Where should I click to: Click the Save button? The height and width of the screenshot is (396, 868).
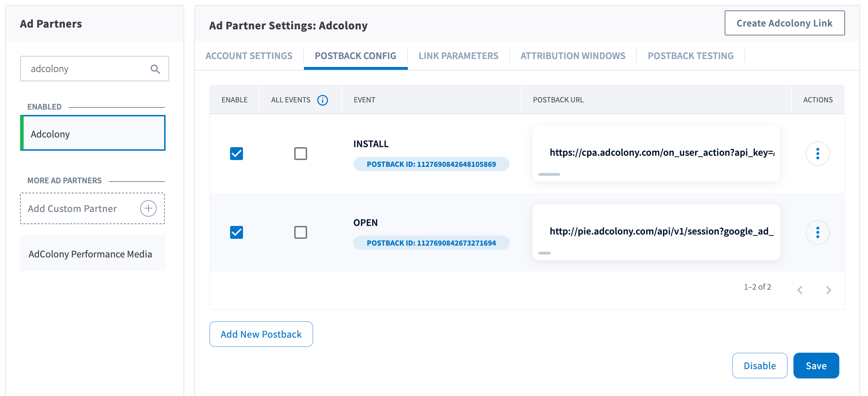816,366
